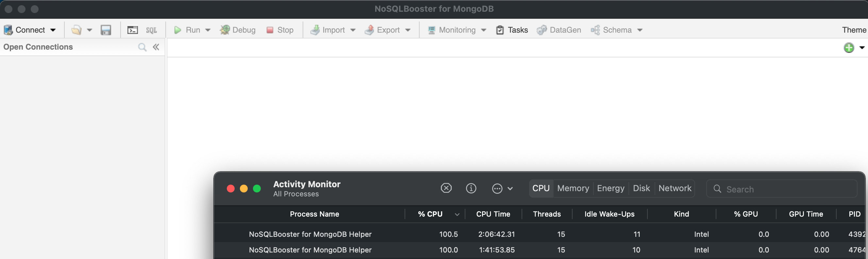Click the process info icon in Activity Monitor
868x259 pixels.
click(x=471, y=188)
